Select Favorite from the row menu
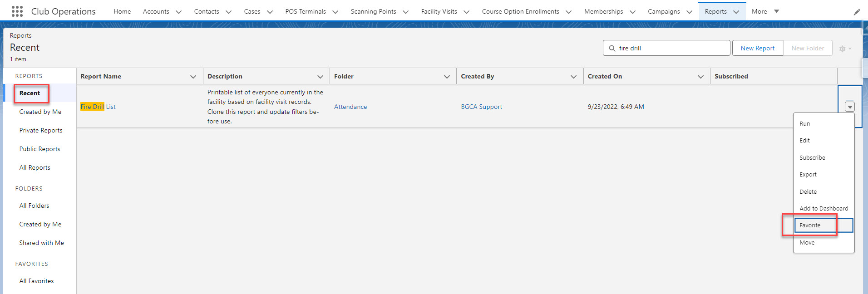 (x=810, y=225)
